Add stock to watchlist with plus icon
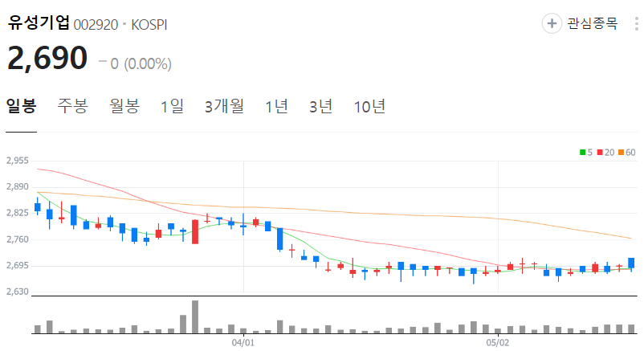 (552, 23)
